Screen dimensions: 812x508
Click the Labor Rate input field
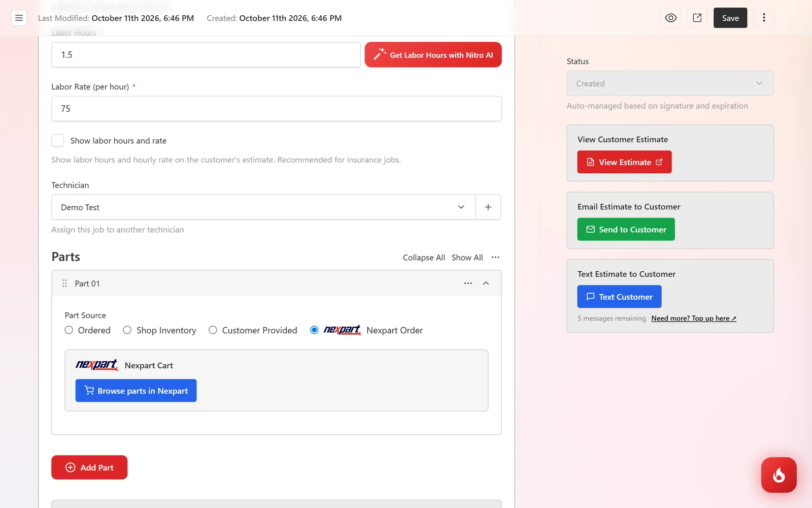(277, 109)
